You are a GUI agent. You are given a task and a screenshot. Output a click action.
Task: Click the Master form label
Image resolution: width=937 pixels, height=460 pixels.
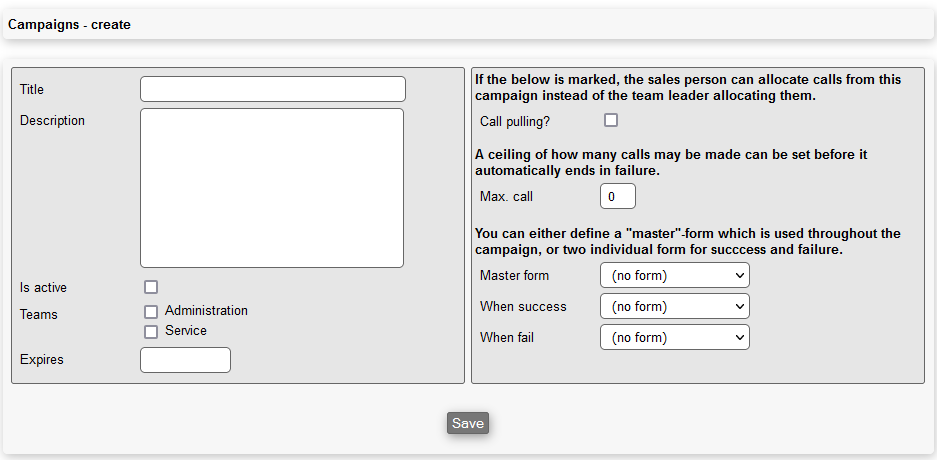[x=514, y=276]
